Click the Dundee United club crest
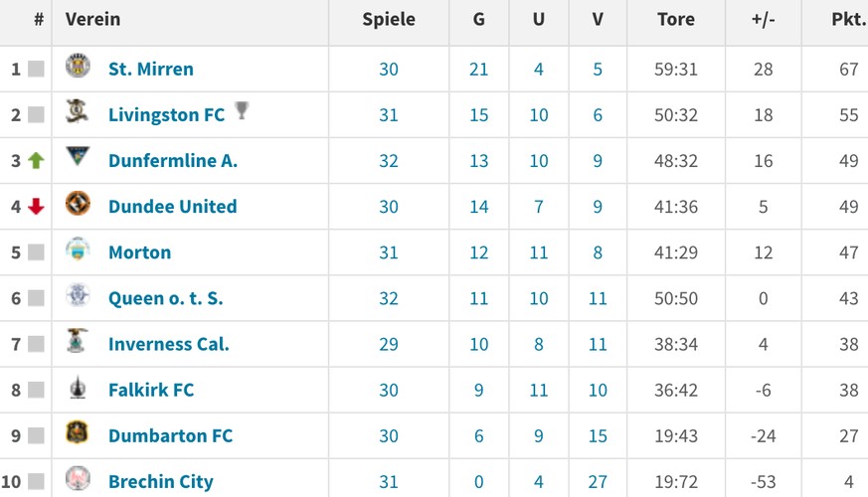The image size is (868, 497). click(78, 203)
